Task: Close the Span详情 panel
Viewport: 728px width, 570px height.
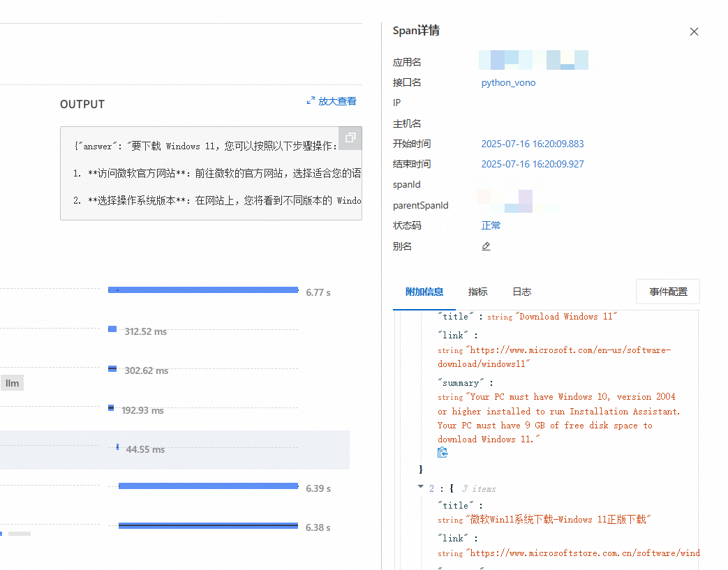Action: [x=693, y=31]
